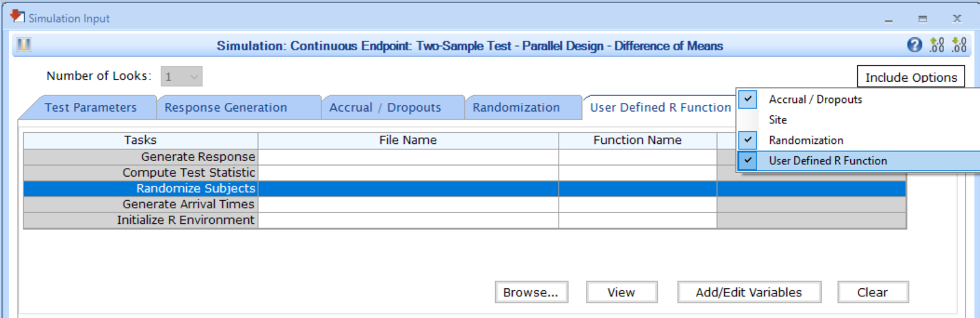
Task: Click the Browse... button
Action: pyautogui.click(x=531, y=292)
